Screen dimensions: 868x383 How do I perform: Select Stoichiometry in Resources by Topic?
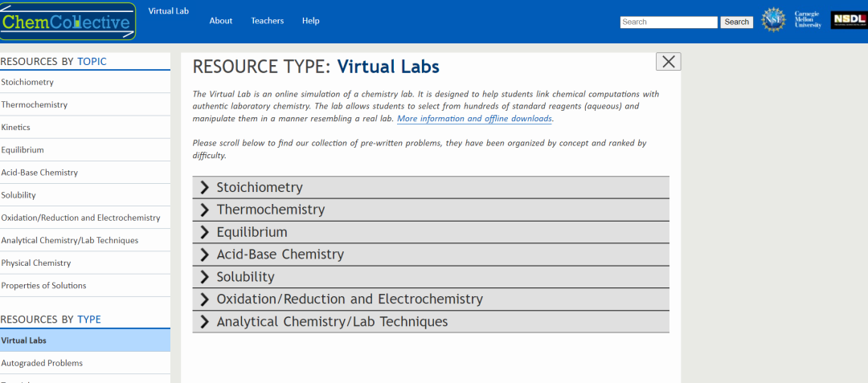pos(84,83)
